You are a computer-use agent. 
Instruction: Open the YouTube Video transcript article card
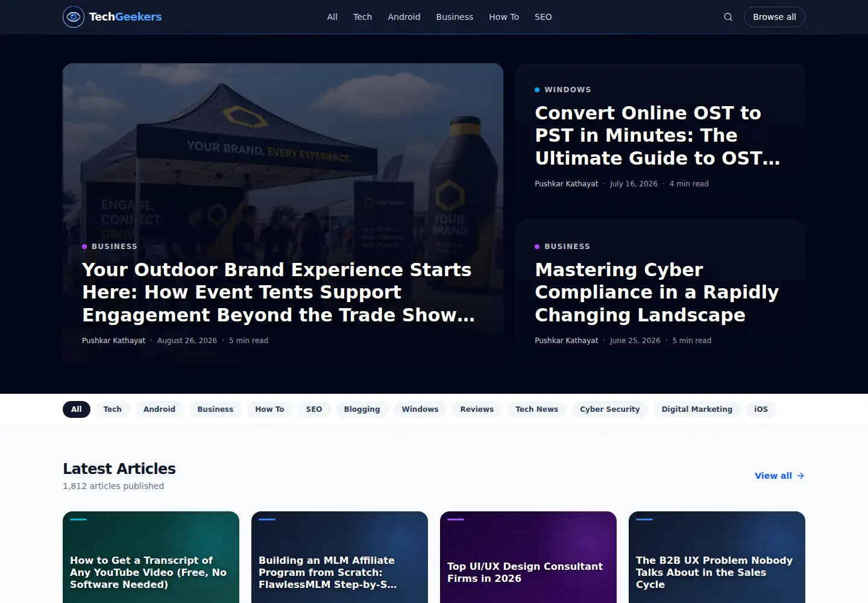point(151,557)
